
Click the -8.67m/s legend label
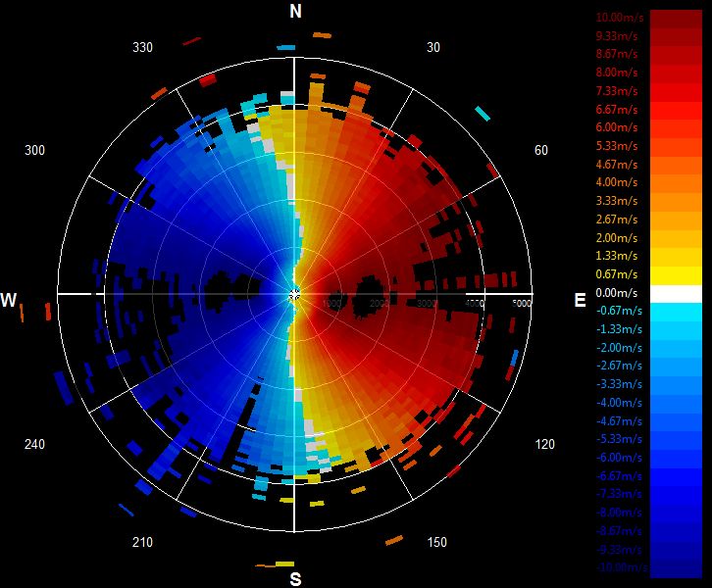tap(619, 531)
